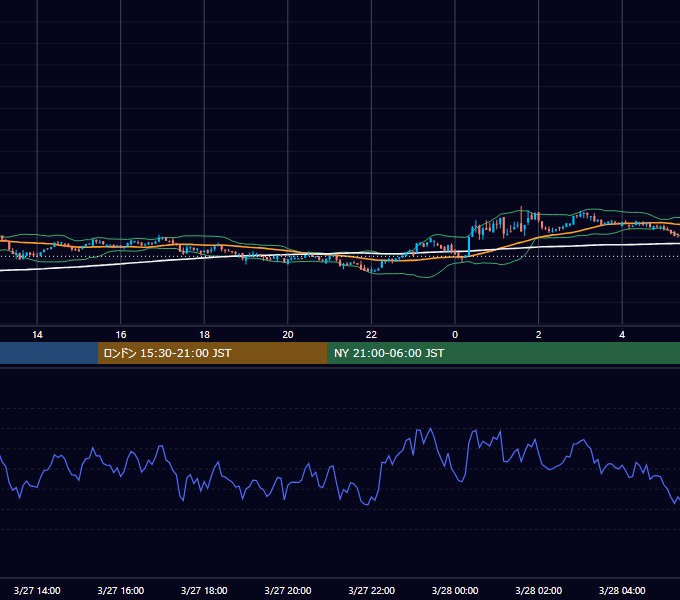Click the 20 hour label on price chart axis
Viewport: 680px width, 600px height.
pos(288,335)
